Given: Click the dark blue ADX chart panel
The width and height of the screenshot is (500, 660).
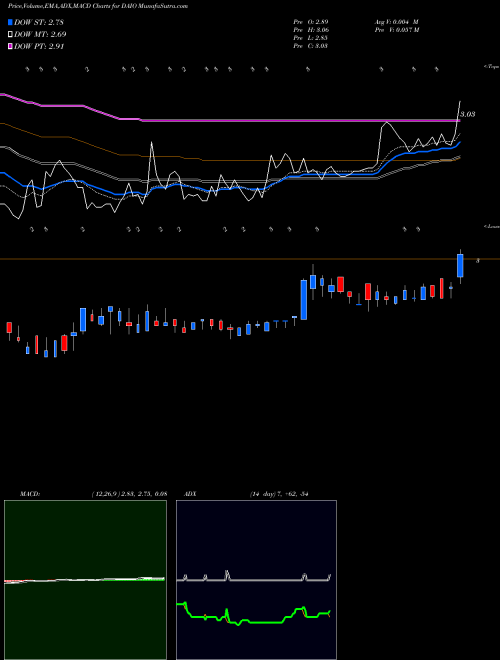Looking at the screenshot, I should [x=256, y=580].
